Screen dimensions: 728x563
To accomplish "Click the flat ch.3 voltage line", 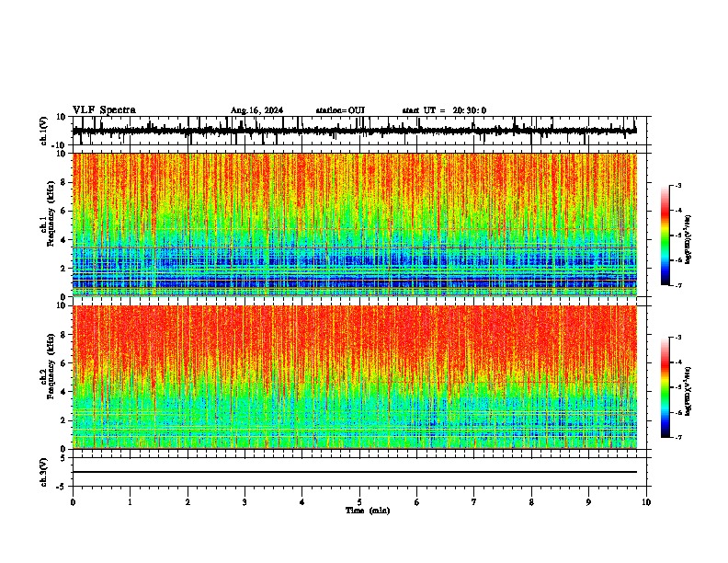I will point(355,472).
